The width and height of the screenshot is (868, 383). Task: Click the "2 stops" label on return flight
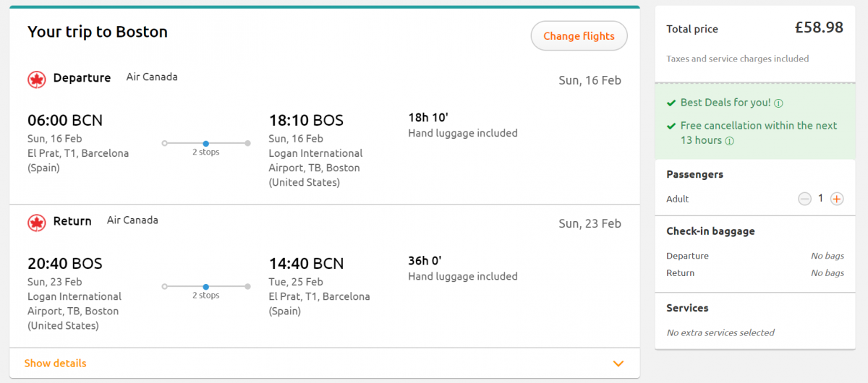pyautogui.click(x=206, y=296)
